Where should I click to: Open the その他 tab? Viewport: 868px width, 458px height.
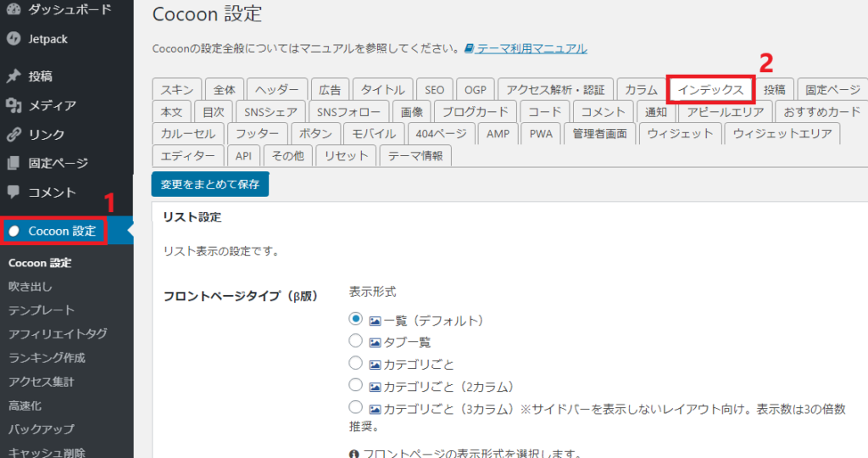288,155
